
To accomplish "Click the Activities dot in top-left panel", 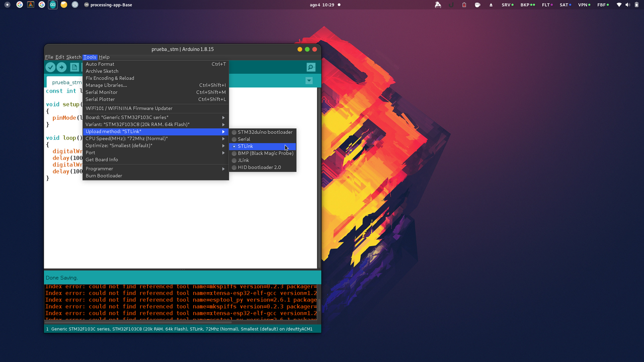I will click(x=7, y=5).
